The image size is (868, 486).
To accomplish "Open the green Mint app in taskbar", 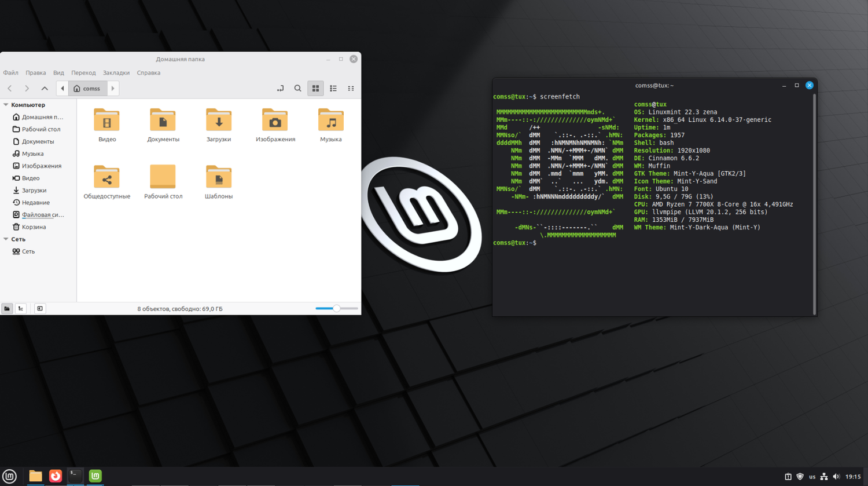I will (x=95, y=476).
